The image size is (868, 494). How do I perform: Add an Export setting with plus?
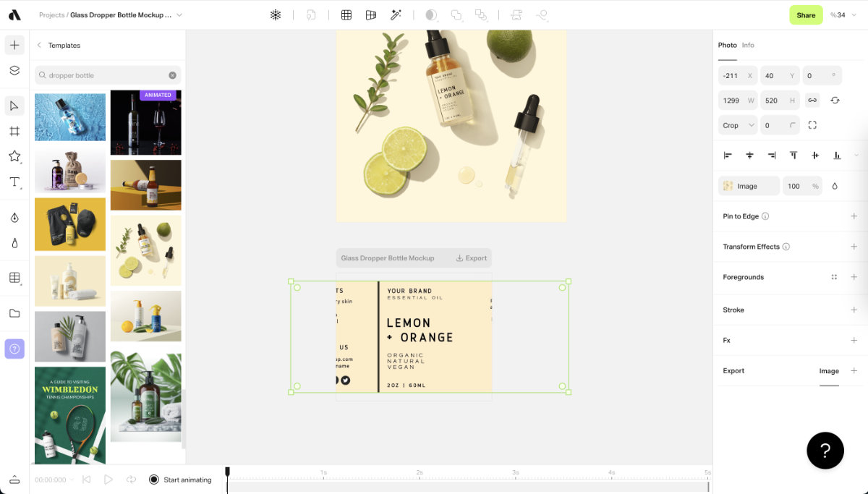[x=854, y=370]
